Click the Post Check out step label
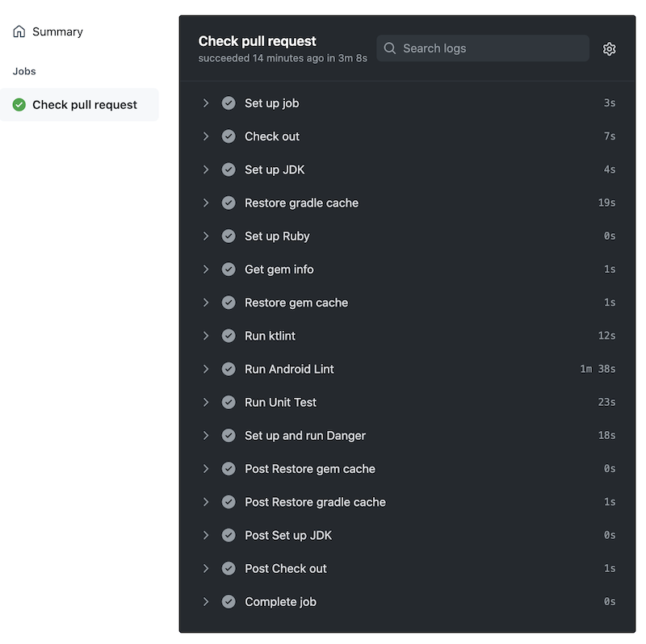The image size is (646, 644). [x=286, y=568]
